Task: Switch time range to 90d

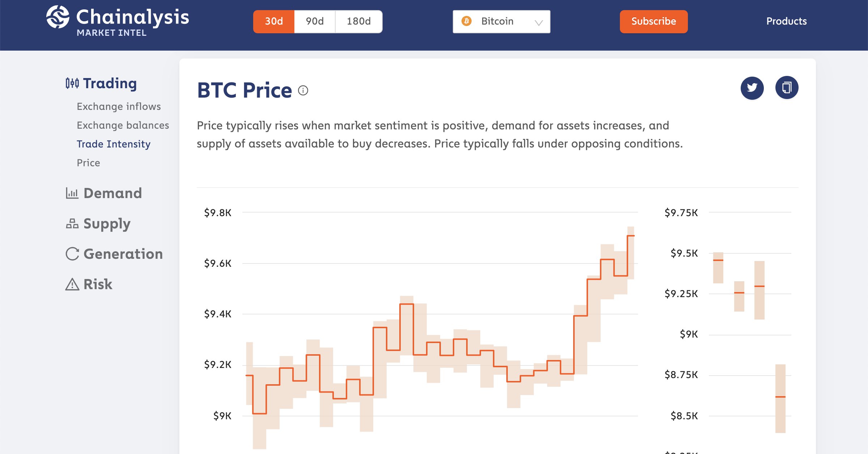Action: pos(315,21)
